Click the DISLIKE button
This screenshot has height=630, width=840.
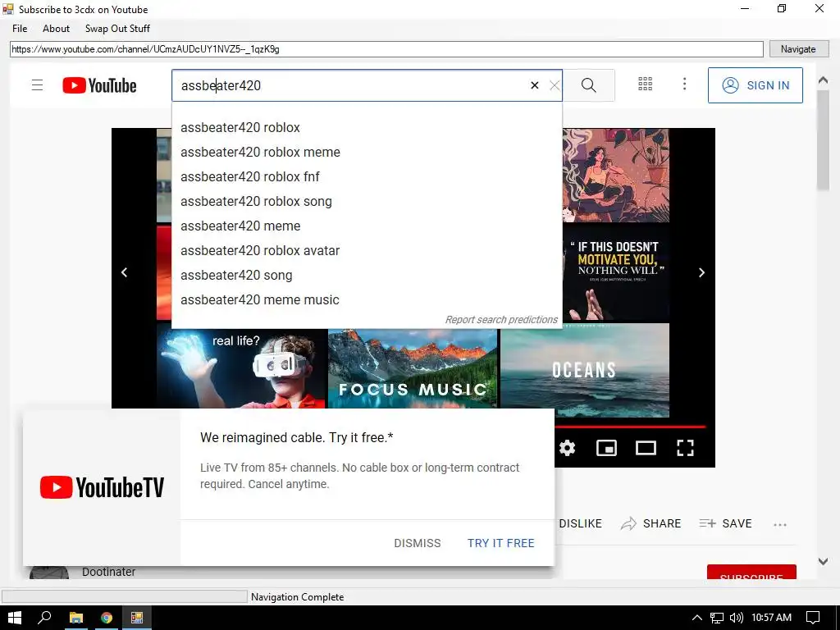580,523
